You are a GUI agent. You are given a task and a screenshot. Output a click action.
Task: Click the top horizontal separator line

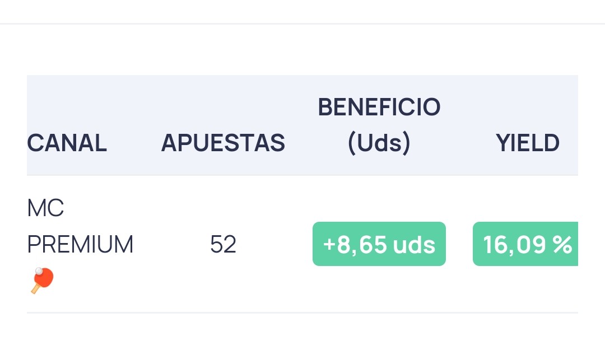coord(302,24)
